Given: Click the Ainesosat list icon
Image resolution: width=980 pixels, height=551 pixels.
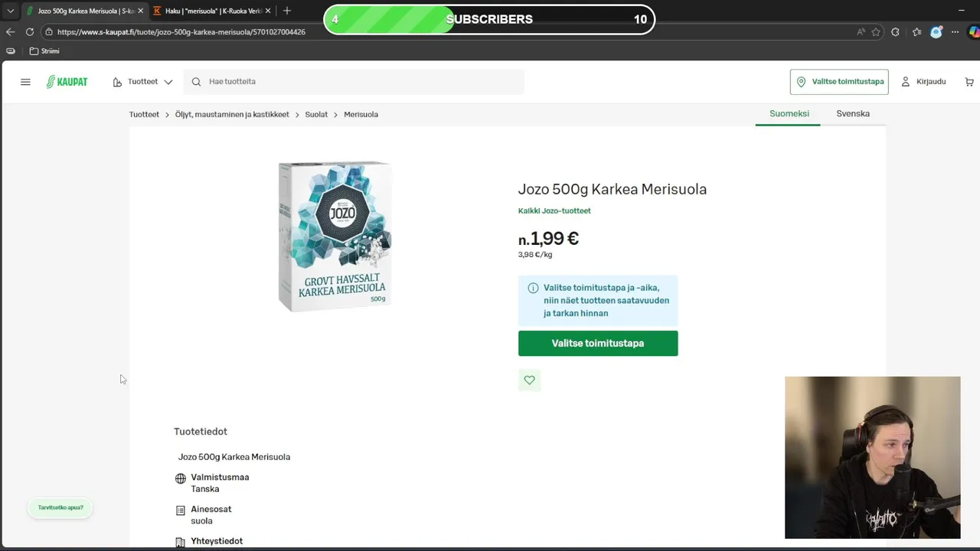Looking at the screenshot, I should pyautogui.click(x=181, y=510).
